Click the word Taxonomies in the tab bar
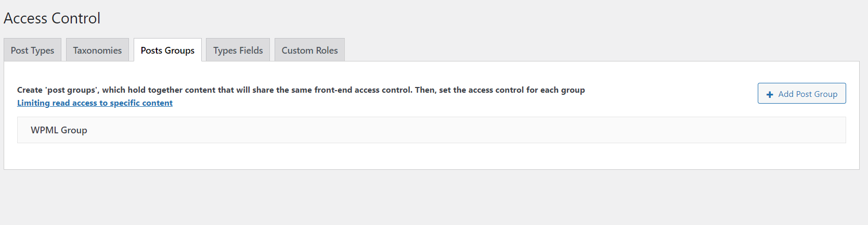868x225 pixels. coord(97,51)
